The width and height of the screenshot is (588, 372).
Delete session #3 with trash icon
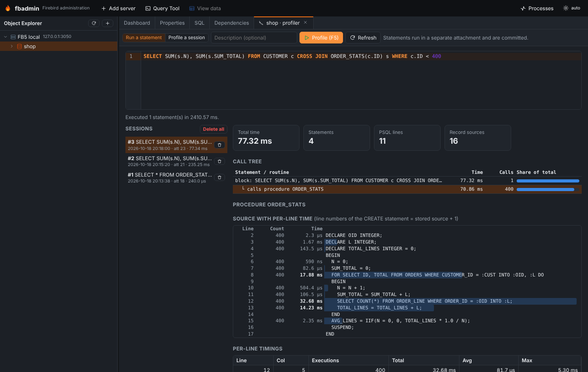click(220, 145)
